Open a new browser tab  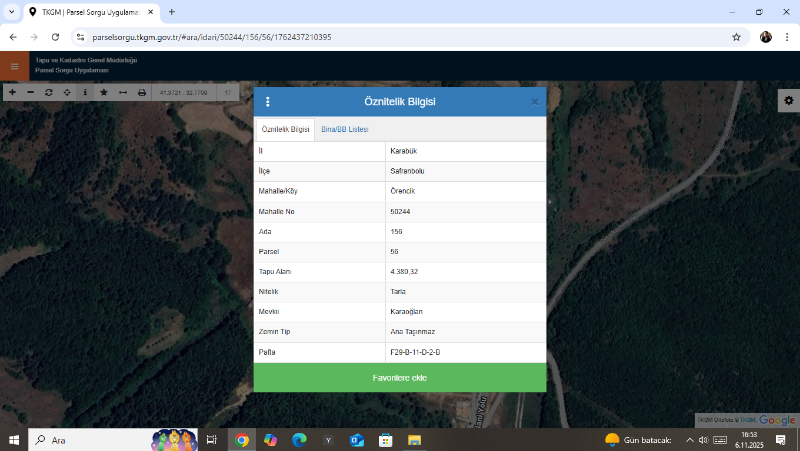172,12
